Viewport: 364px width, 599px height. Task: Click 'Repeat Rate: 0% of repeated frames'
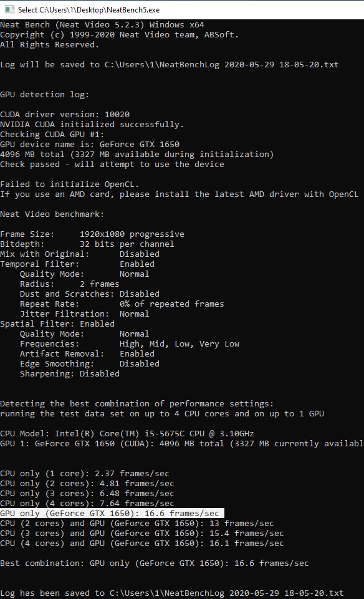122,304
